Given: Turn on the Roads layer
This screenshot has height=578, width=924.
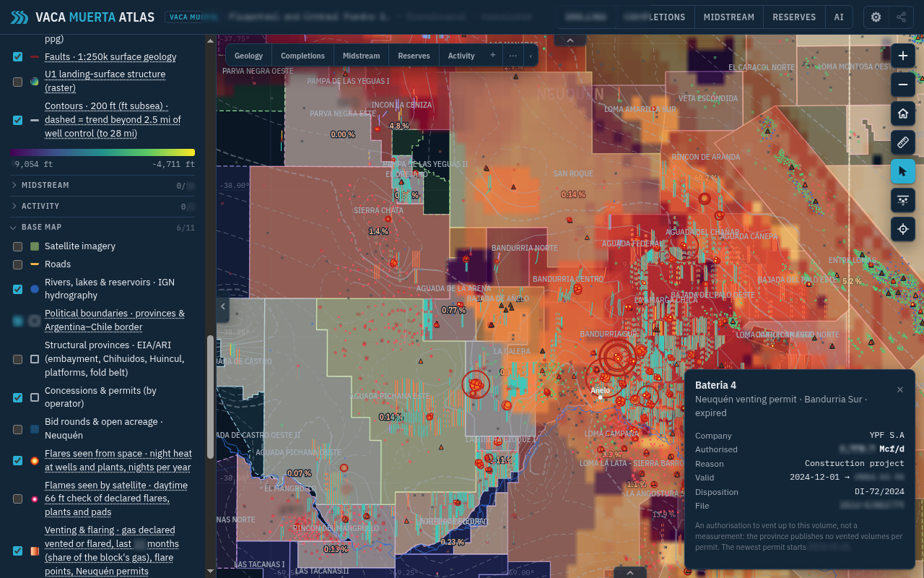Looking at the screenshot, I should click(x=17, y=264).
